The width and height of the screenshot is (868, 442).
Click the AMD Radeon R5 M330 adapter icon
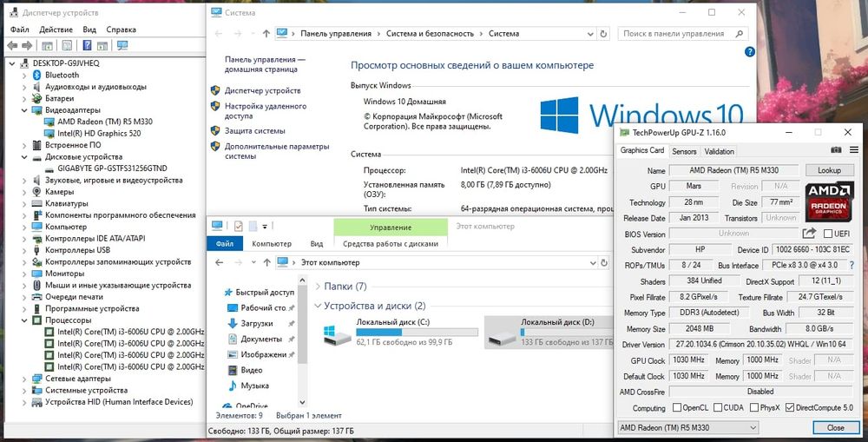[49, 122]
